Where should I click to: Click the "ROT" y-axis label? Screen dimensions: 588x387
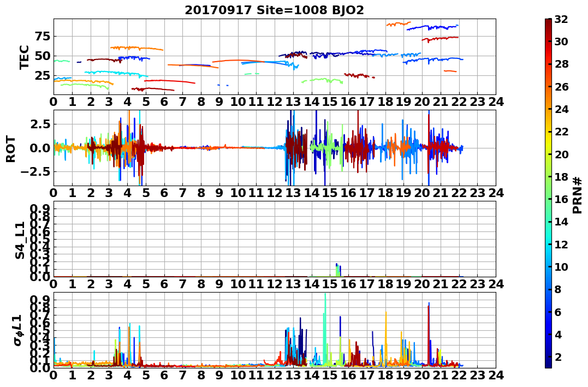(11, 149)
